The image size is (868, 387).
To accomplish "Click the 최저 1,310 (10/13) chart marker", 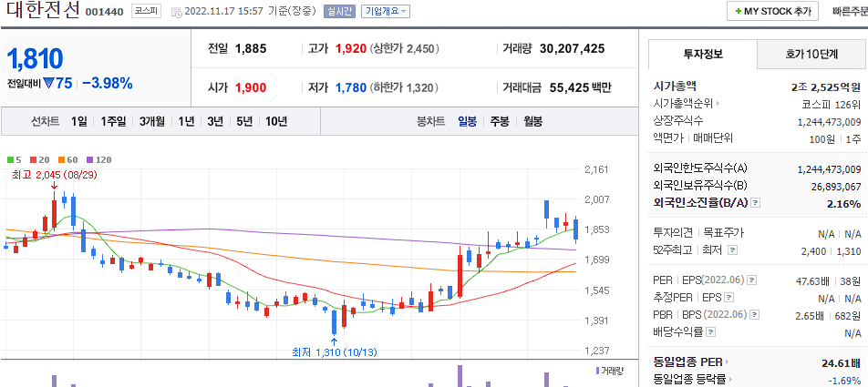I will tap(334, 351).
